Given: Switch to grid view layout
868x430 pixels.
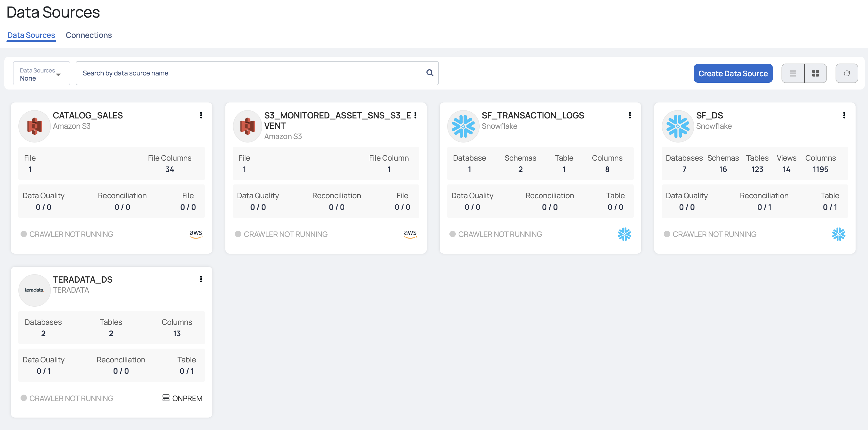Looking at the screenshot, I should coord(815,73).
